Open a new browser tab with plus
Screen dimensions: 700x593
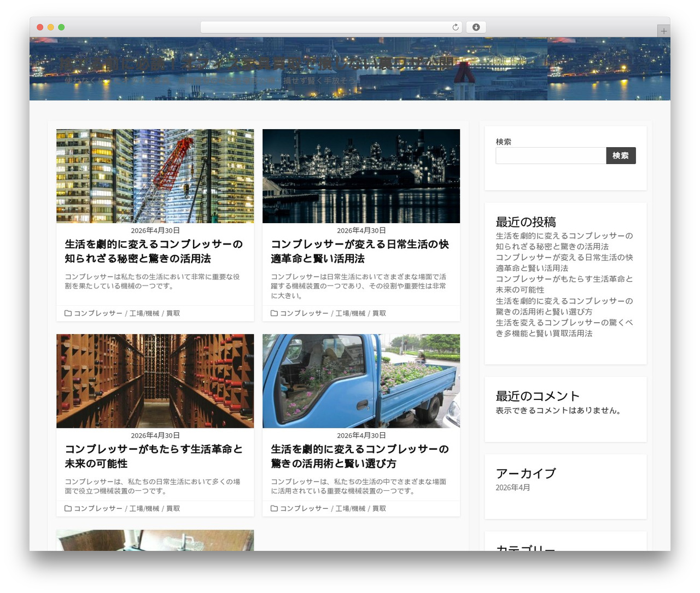663,31
